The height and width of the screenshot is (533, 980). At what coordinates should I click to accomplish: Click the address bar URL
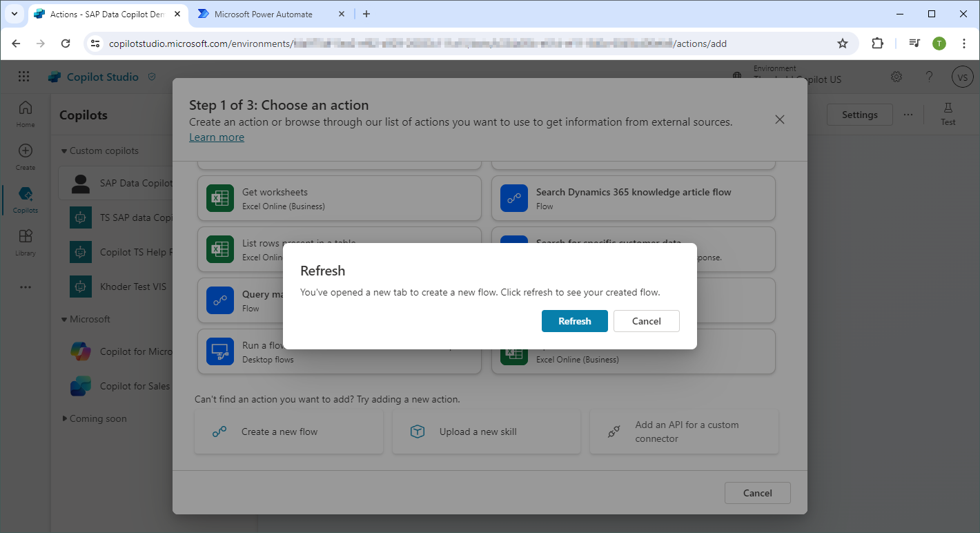coord(418,43)
